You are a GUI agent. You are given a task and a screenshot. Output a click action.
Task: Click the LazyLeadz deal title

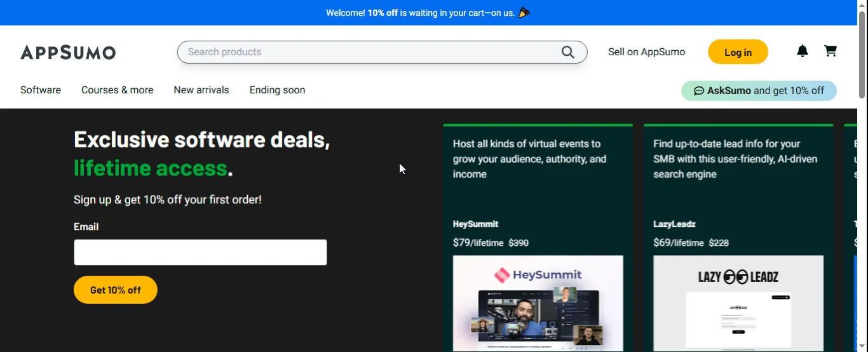[x=674, y=224]
